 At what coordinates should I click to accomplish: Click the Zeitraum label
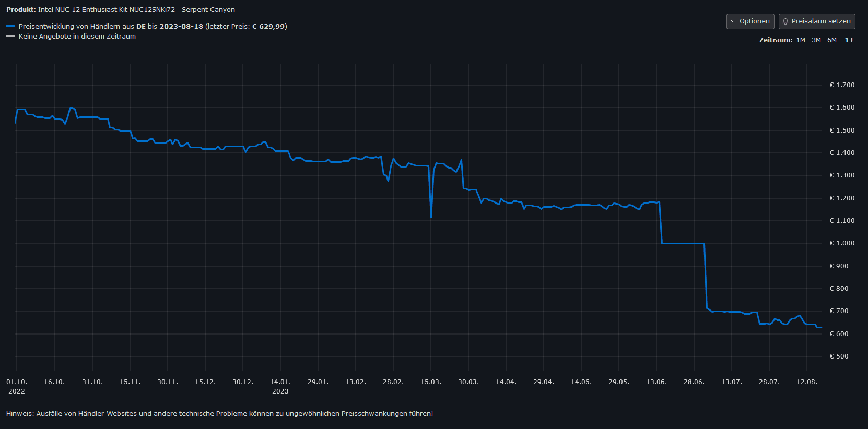tap(776, 40)
